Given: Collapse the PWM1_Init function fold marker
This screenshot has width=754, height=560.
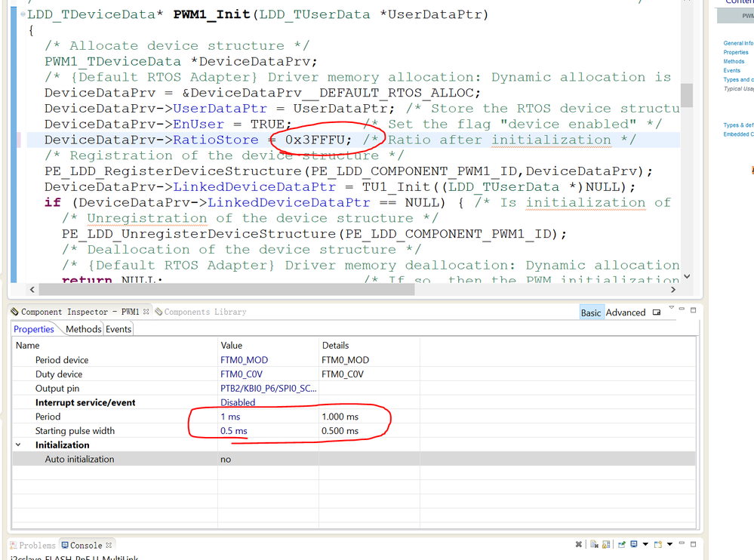Looking at the screenshot, I should coord(23,14).
